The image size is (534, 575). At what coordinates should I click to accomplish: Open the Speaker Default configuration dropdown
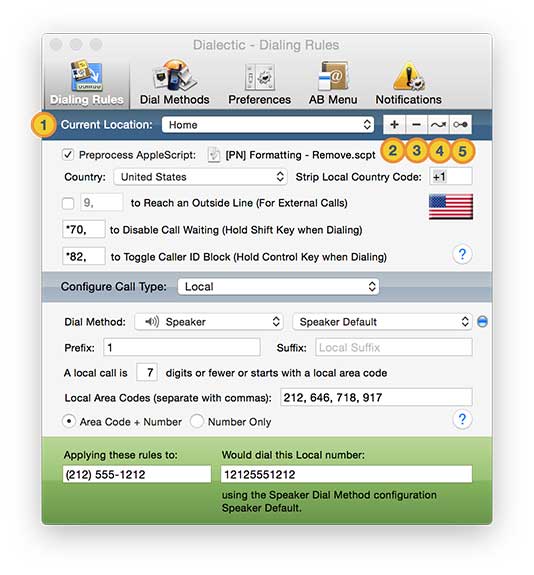tap(382, 322)
